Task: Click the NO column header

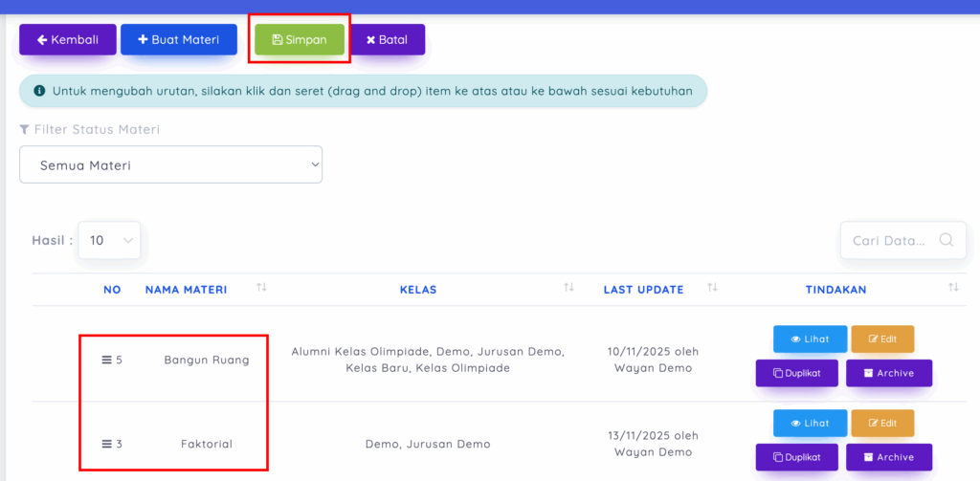Action: [112, 290]
